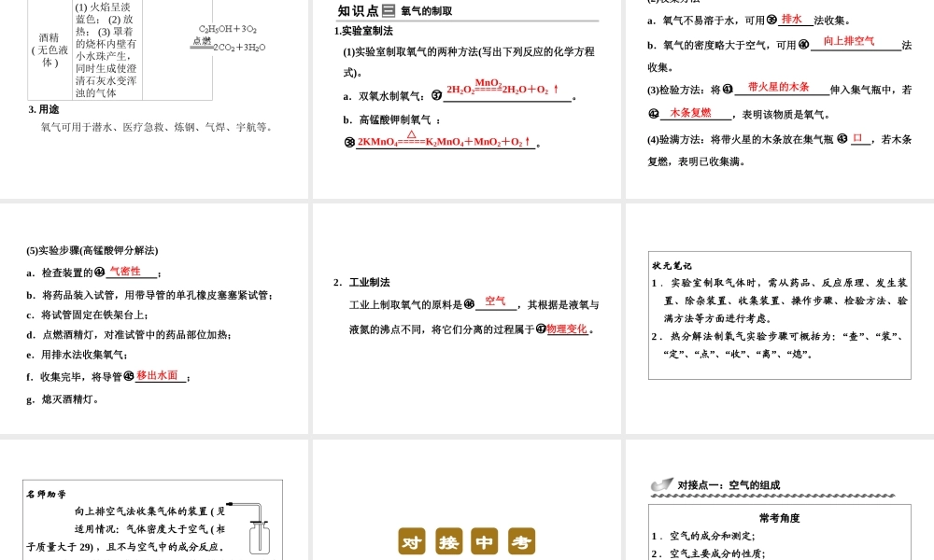Click the red underlined answer 物理变化
Image resolution: width=934 pixels, height=560 pixels.
click(567, 329)
